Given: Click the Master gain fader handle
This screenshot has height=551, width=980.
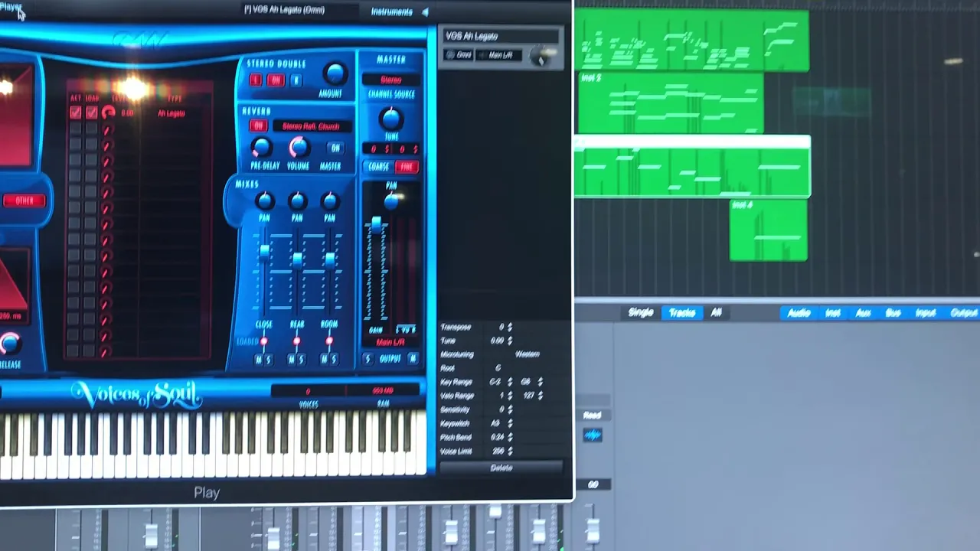Looking at the screenshot, I should [x=376, y=223].
